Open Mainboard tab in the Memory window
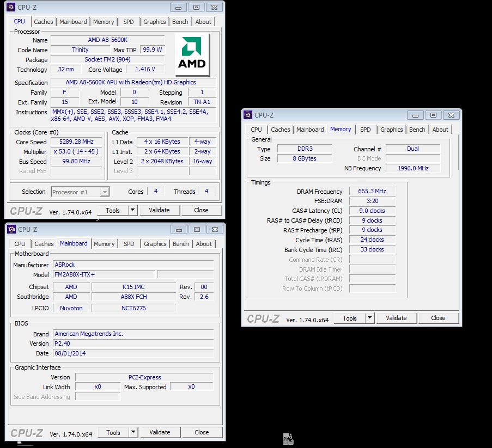492x448 pixels. coord(310,130)
